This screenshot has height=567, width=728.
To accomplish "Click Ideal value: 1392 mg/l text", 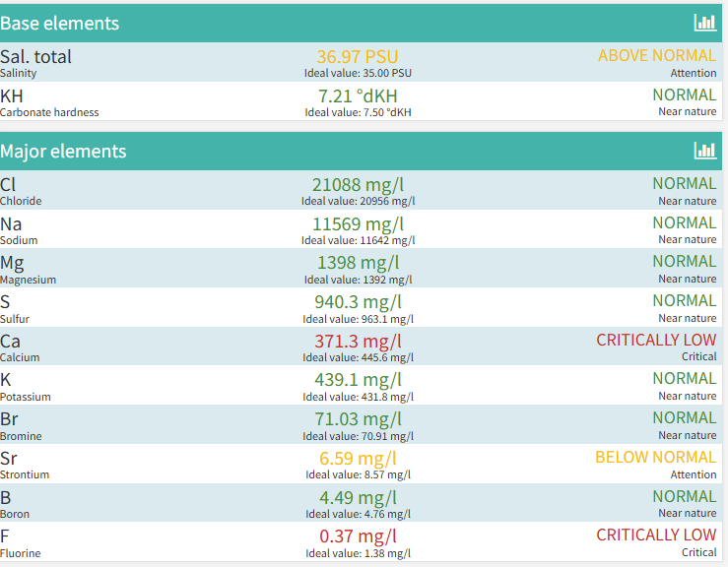I will click(358, 280).
